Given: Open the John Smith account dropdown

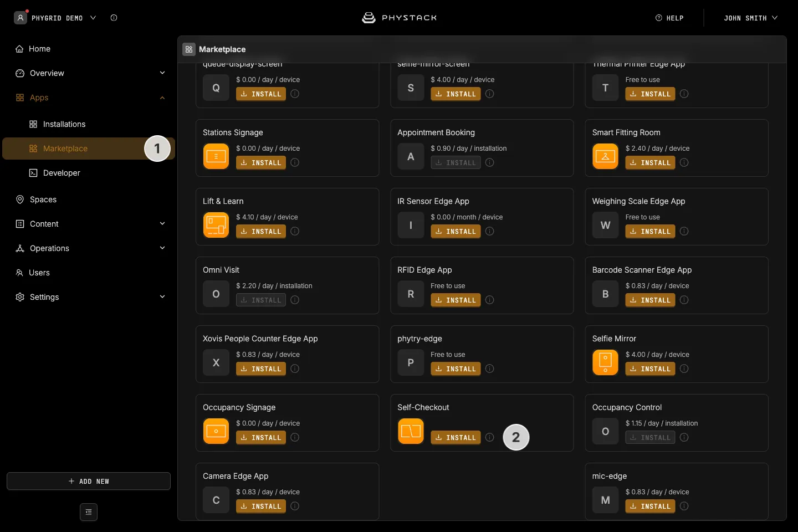Looking at the screenshot, I should pyautogui.click(x=750, y=18).
